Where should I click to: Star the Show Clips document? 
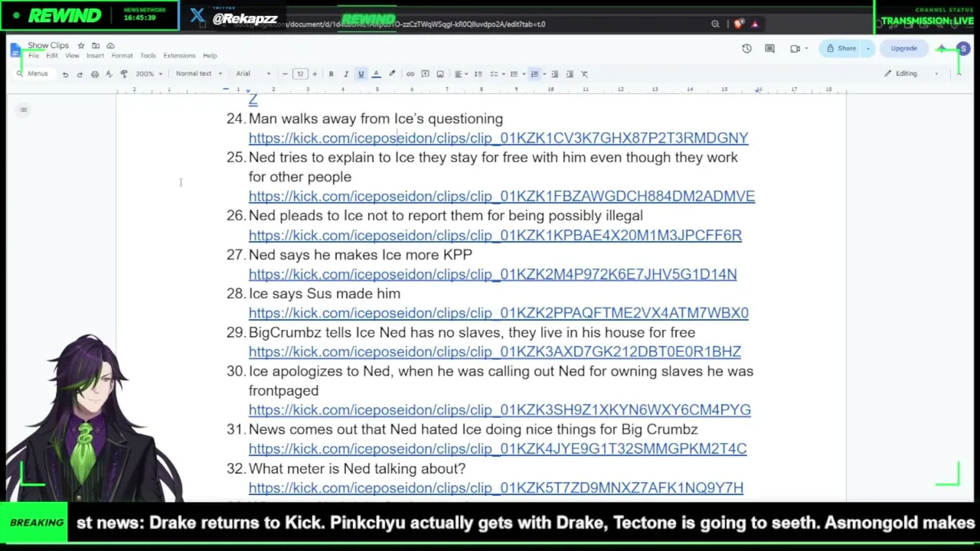[x=81, y=46]
